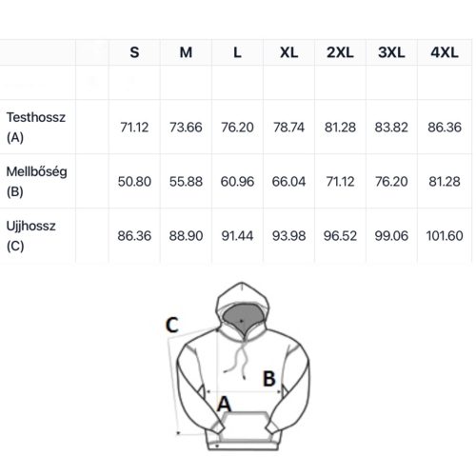Select the 83.82 body length for 3XL
Screen dimensions: 476x476
pos(391,128)
